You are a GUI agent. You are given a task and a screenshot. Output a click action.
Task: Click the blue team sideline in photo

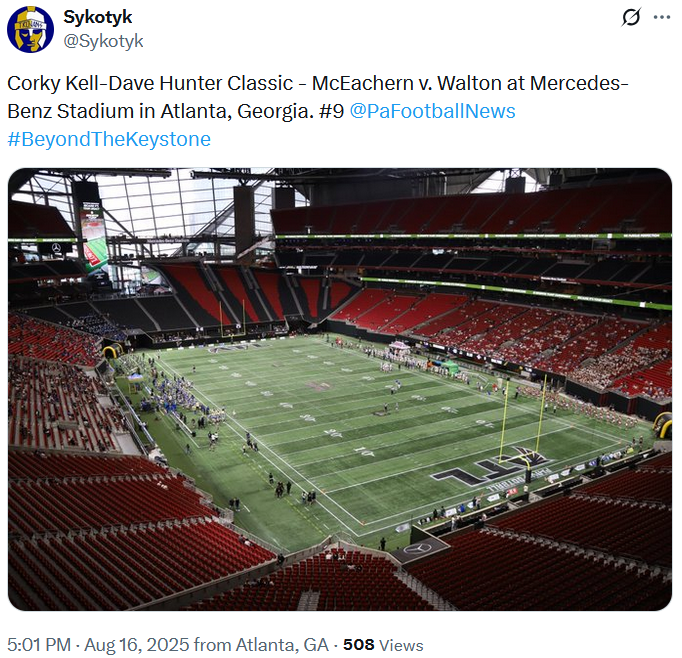tap(174, 398)
